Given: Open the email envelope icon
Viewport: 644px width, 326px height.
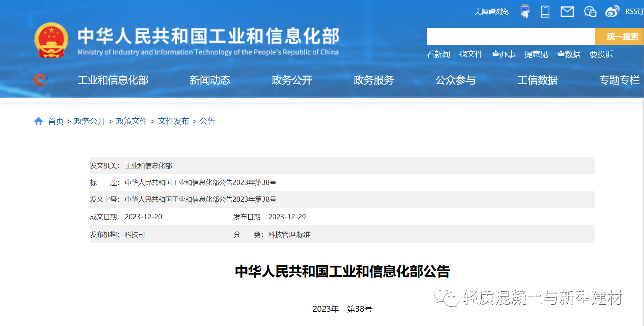Looking at the screenshot, I should [567, 12].
